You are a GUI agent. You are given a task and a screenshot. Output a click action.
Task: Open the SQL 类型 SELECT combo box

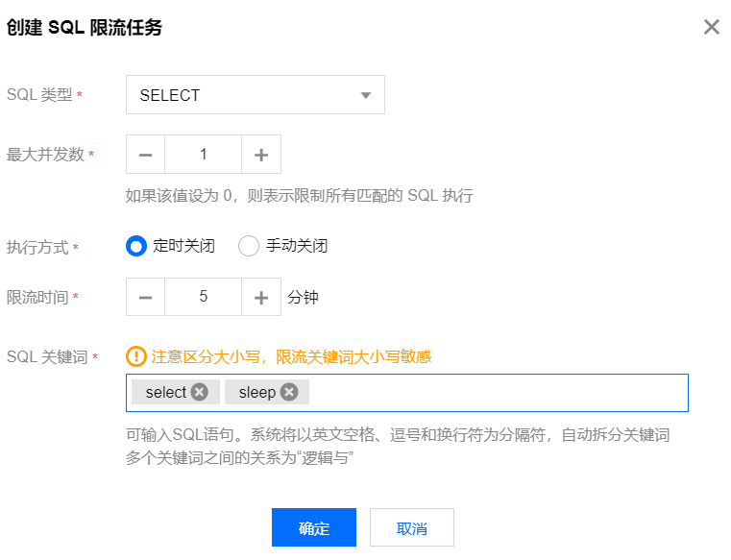(245, 95)
